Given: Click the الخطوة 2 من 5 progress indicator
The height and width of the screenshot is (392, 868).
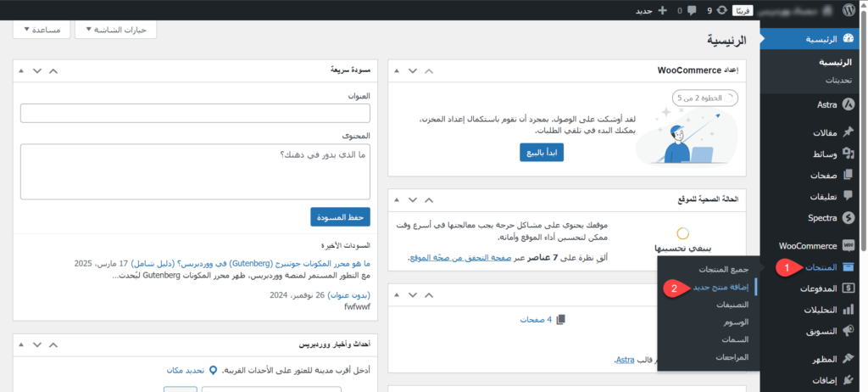Looking at the screenshot, I should (704, 98).
